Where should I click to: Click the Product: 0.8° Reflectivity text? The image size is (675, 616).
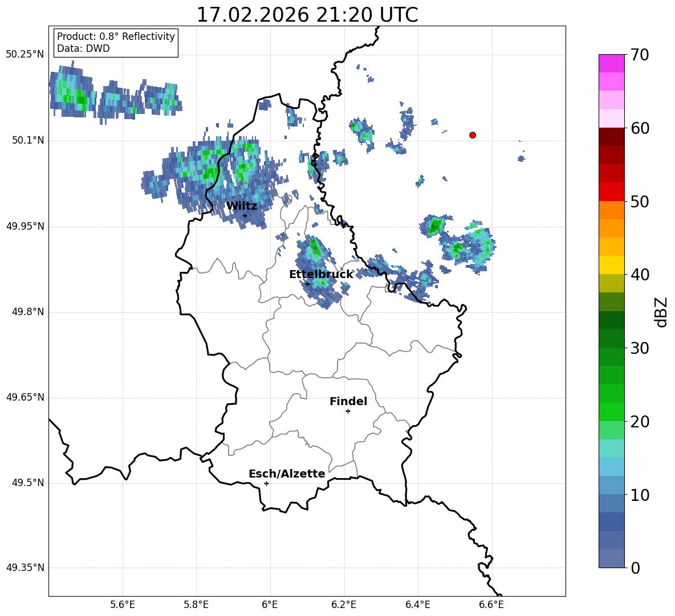click(116, 36)
